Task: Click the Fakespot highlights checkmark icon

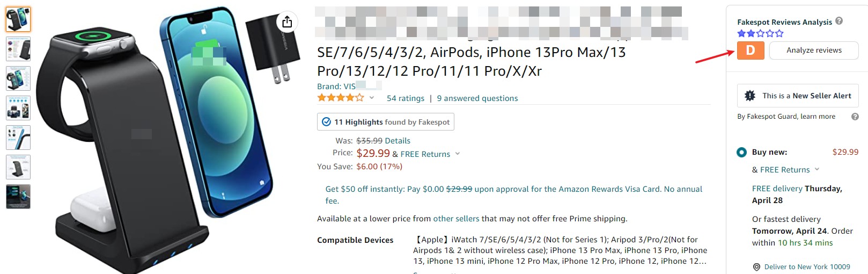Action: (326, 122)
